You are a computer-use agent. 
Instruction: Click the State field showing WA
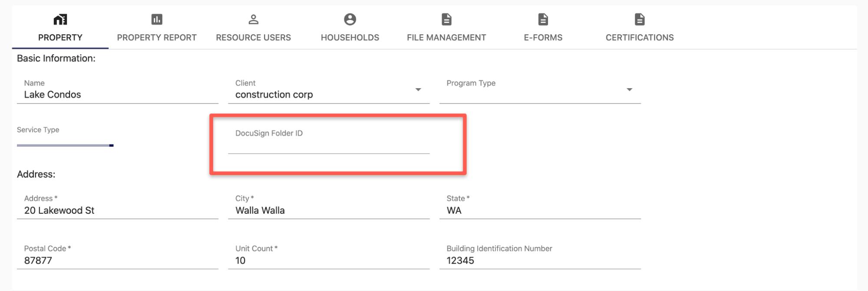(540, 211)
